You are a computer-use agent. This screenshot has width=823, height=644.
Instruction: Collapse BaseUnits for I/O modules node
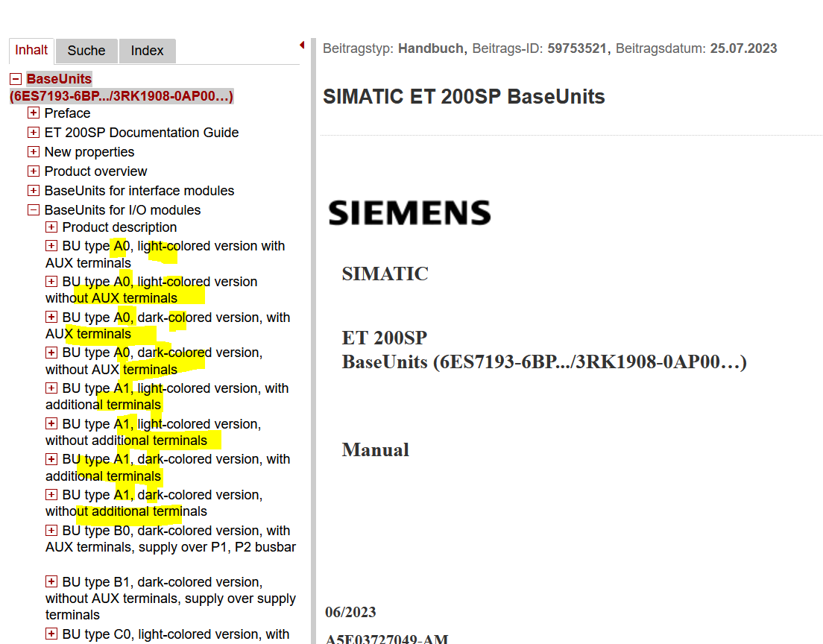tap(33, 210)
